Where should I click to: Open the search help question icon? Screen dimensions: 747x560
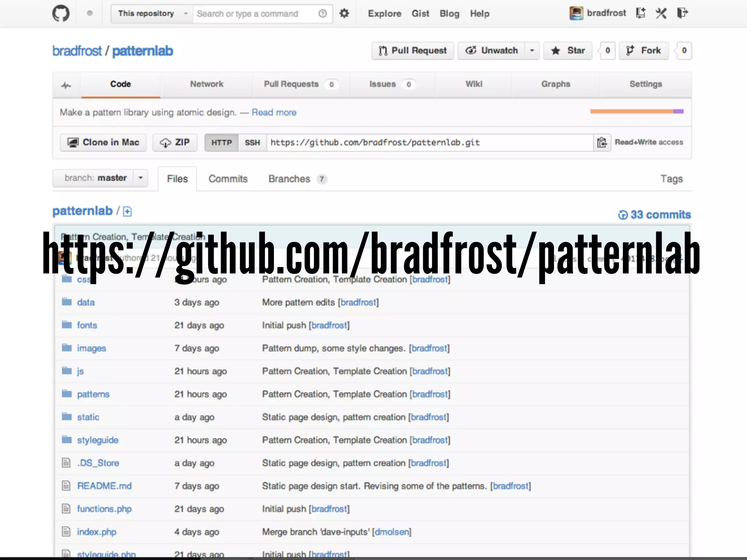coord(322,13)
